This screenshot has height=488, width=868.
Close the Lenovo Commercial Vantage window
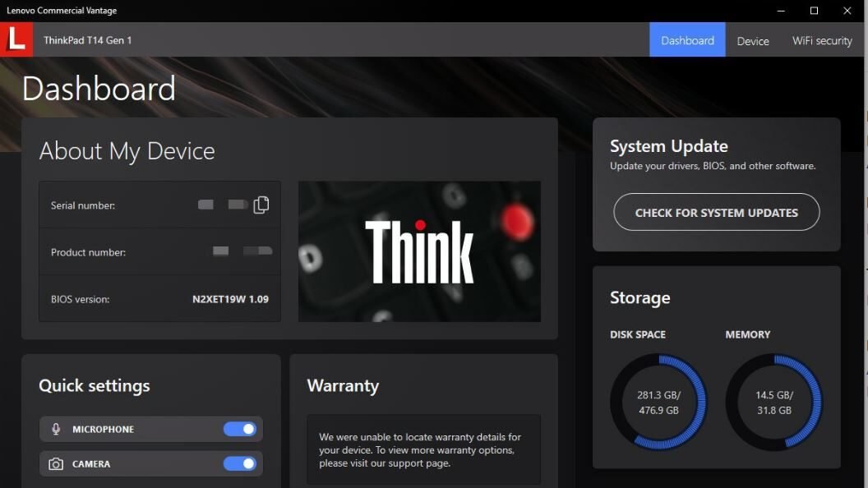point(847,11)
